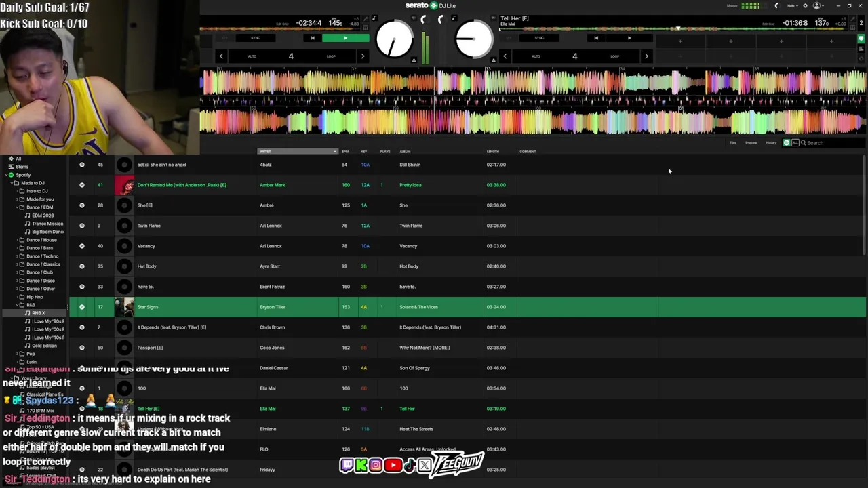This screenshot has height=488, width=868.
Task: Open the History panel
Action: 771,143
